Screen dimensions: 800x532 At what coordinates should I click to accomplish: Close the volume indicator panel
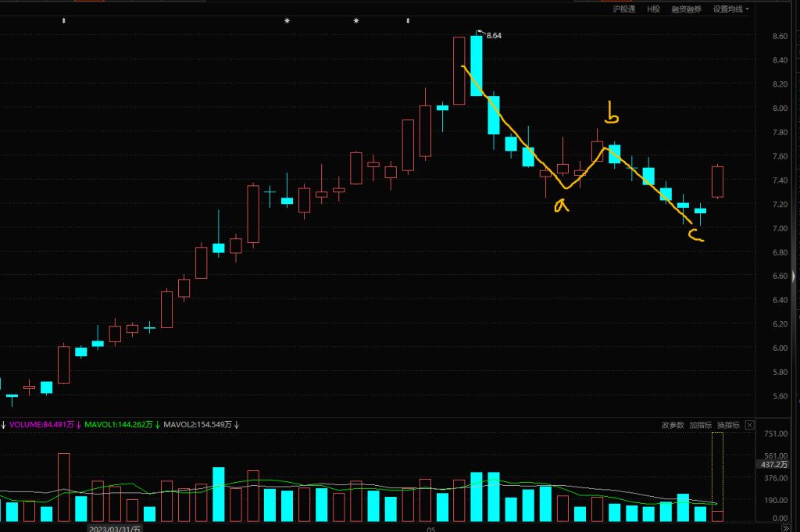(x=749, y=425)
